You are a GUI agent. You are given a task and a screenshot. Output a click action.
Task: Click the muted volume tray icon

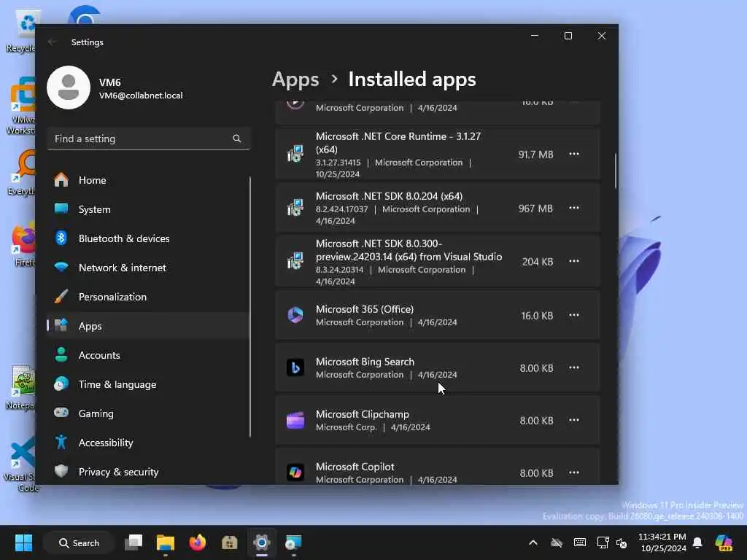622,542
